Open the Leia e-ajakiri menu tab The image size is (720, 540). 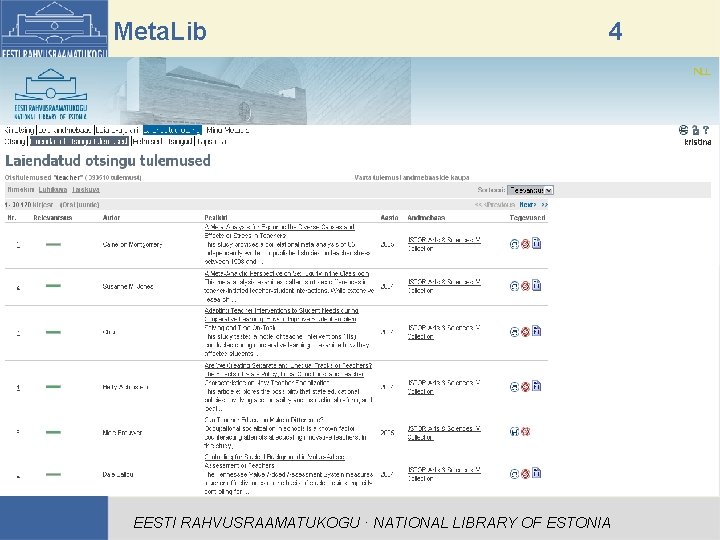(117, 130)
